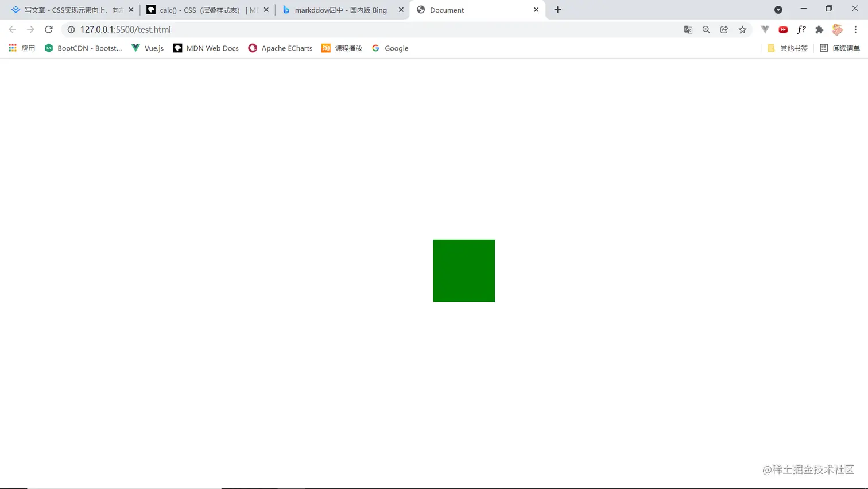Viewport: 868px width, 489px height.
Task: Close the Document tab
Action: [536, 10]
